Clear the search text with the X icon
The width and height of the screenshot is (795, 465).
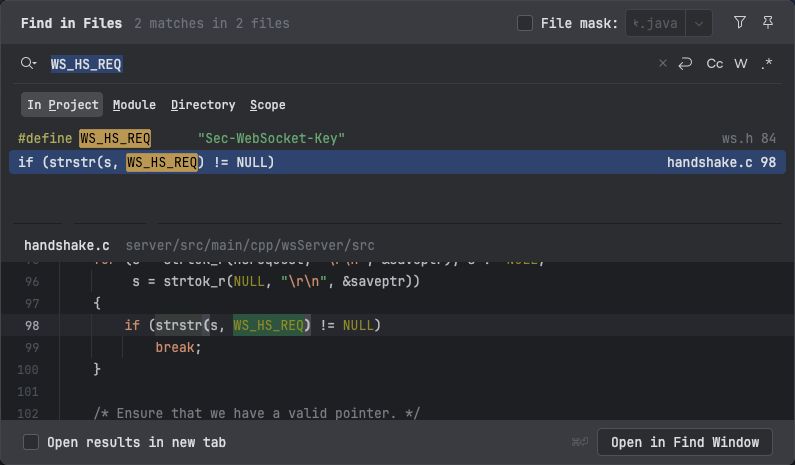[662, 64]
